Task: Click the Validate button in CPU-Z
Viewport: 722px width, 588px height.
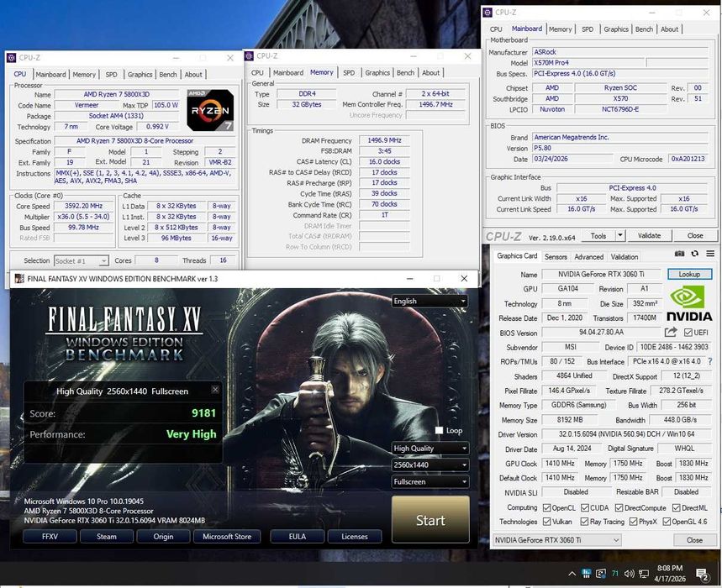Action: pyautogui.click(x=649, y=235)
